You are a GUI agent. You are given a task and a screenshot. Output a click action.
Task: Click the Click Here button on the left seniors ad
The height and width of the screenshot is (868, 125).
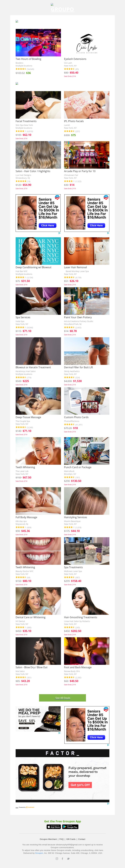coord(47,225)
